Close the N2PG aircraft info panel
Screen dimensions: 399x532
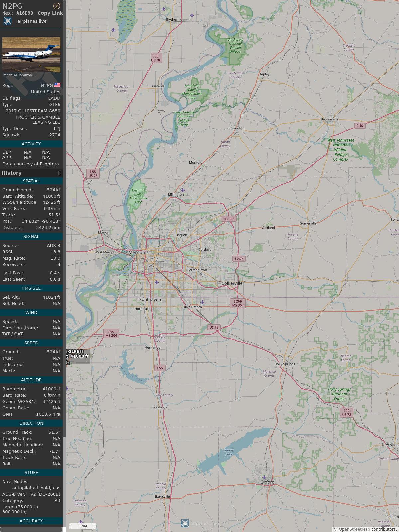pyautogui.click(x=57, y=6)
